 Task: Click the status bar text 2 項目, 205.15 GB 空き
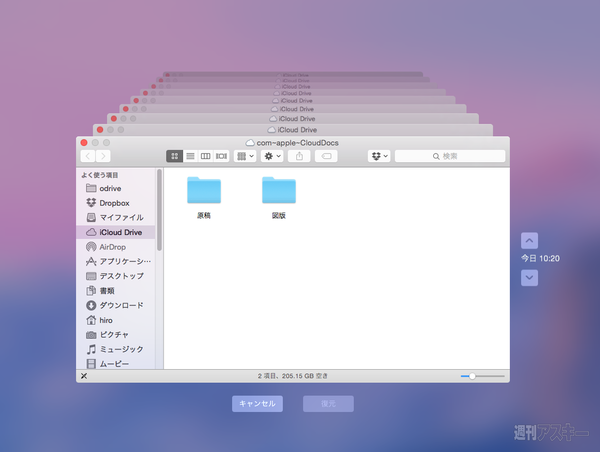pyautogui.click(x=293, y=376)
